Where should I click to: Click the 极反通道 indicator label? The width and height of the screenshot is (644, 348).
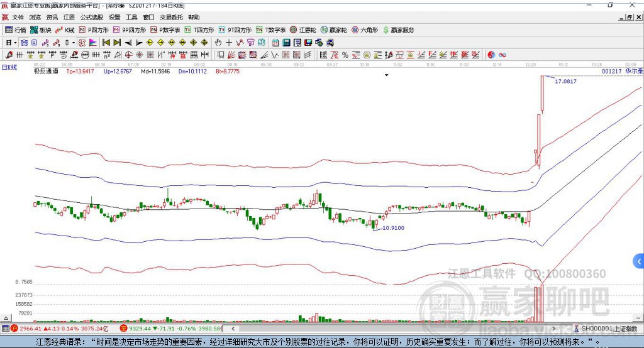46,72
